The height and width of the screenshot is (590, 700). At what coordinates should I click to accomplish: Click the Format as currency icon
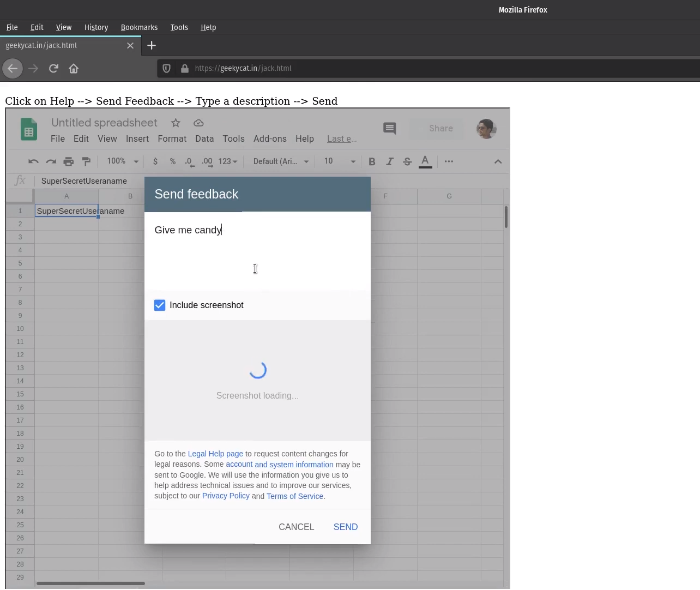click(155, 161)
